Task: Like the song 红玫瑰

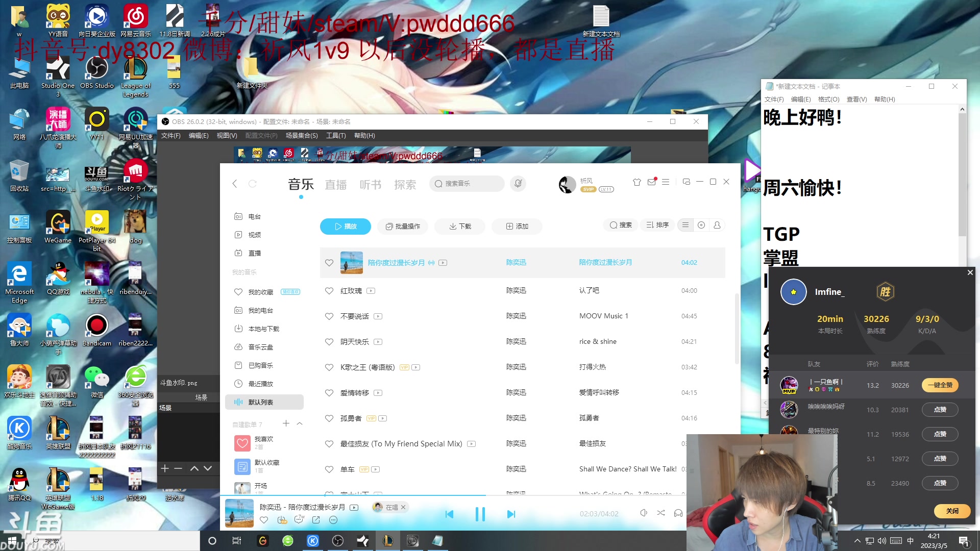Action: point(329,291)
